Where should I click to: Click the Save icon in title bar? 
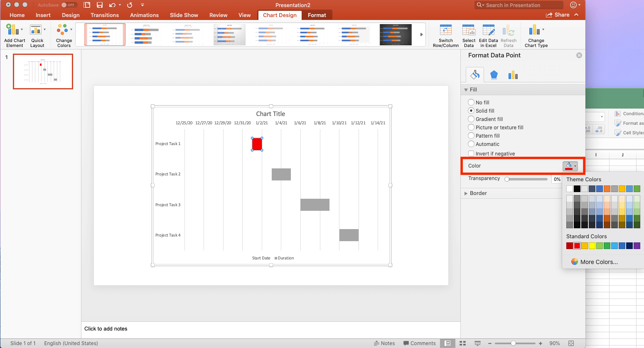(100, 5)
